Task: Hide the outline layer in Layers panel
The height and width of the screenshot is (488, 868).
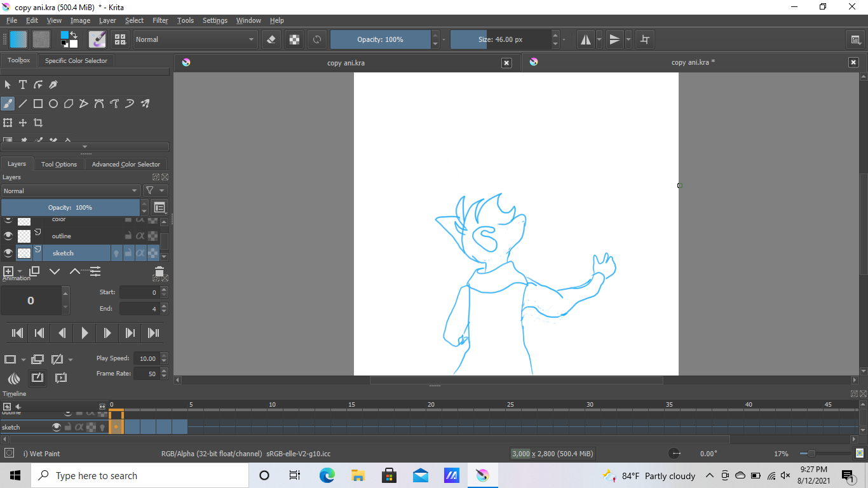Action: [x=8, y=236]
